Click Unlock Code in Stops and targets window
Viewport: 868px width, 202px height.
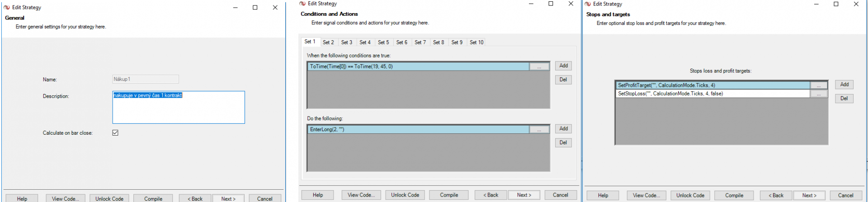[690, 196]
